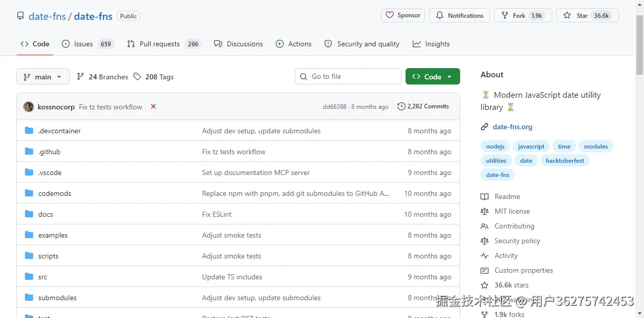Open the date-fns owner link
644x318 pixels.
pos(47,16)
